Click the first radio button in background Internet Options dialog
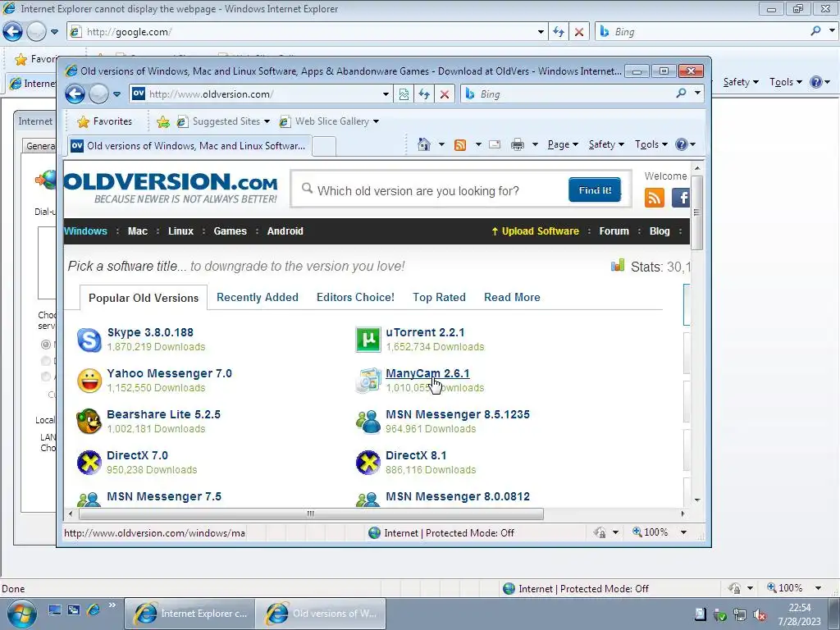Screen dimensions: 840x630 coord(46,345)
